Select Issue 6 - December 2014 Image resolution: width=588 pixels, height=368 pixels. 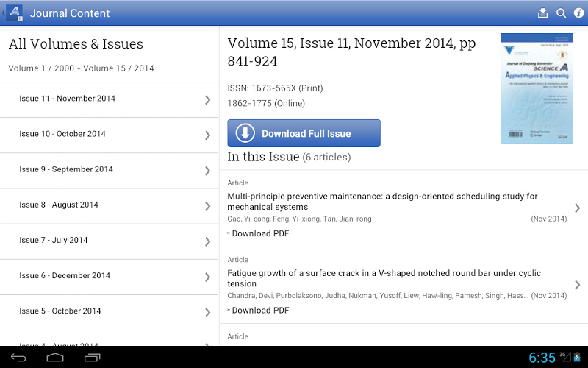coord(110,276)
